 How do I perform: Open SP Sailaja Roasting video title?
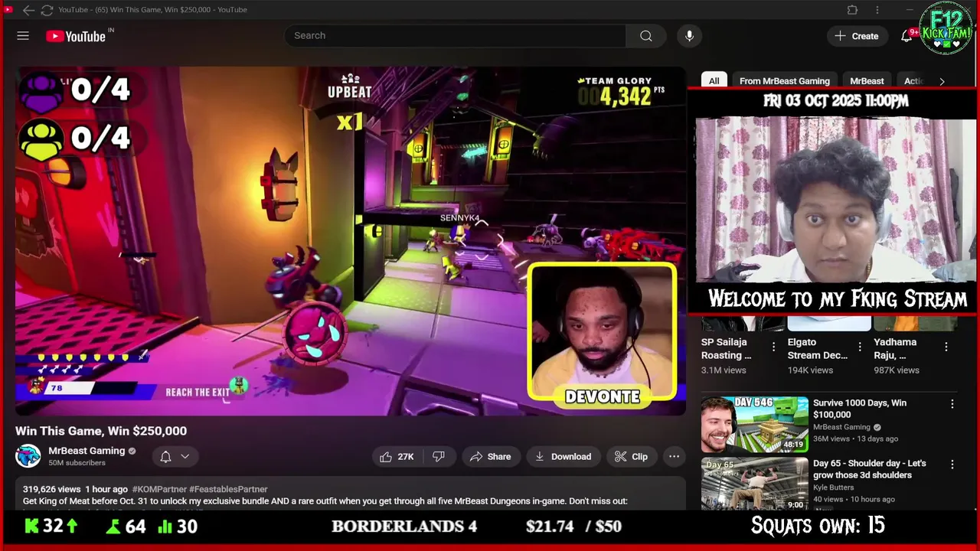727,348
